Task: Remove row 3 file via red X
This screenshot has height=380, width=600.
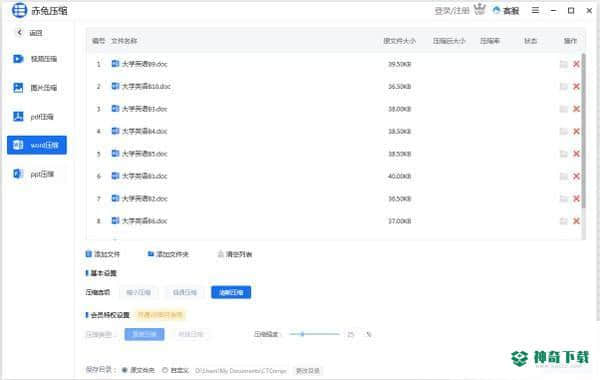Action: click(576, 109)
